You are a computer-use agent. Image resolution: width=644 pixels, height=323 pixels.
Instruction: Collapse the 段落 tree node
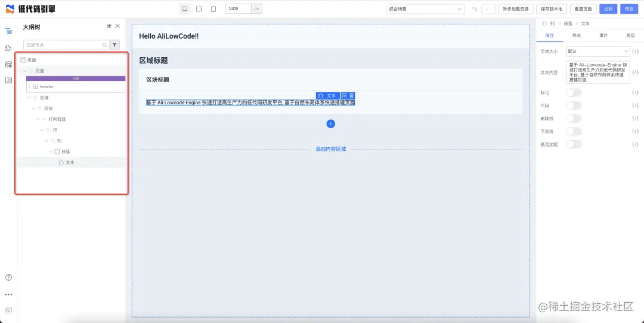(51, 151)
